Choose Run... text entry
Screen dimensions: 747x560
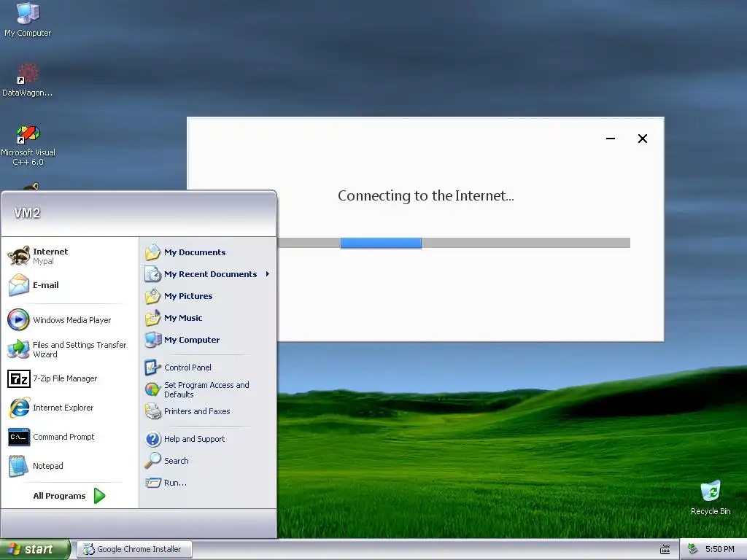click(x=175, y=483)
